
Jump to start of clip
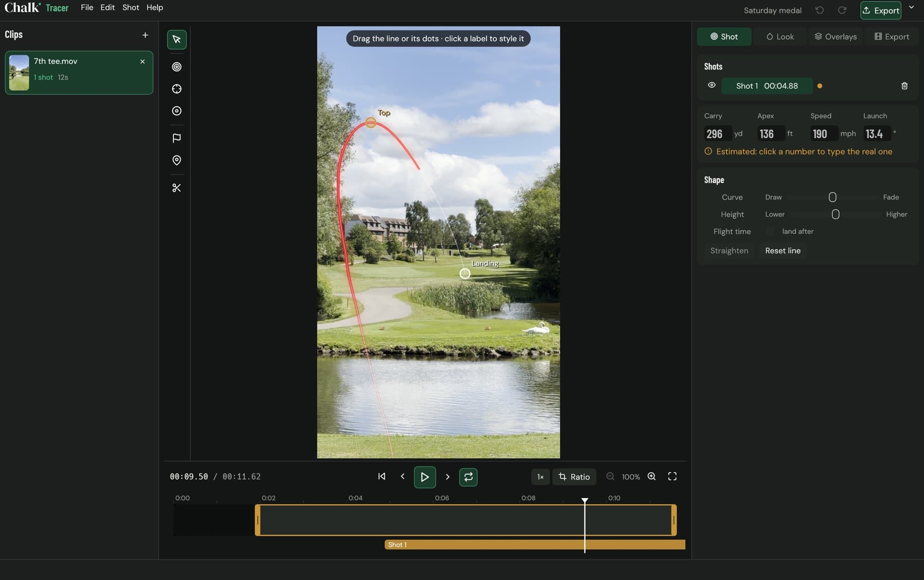tap(382, 476)
